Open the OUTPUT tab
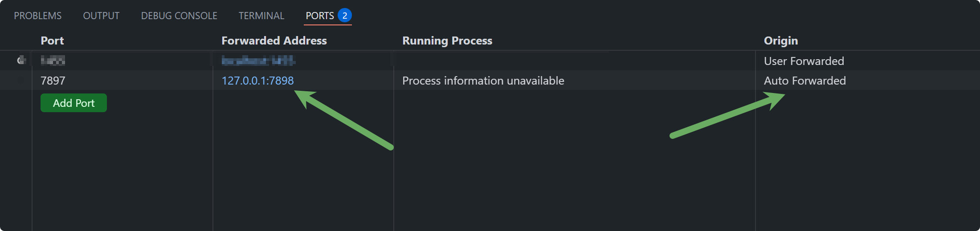 101,16
